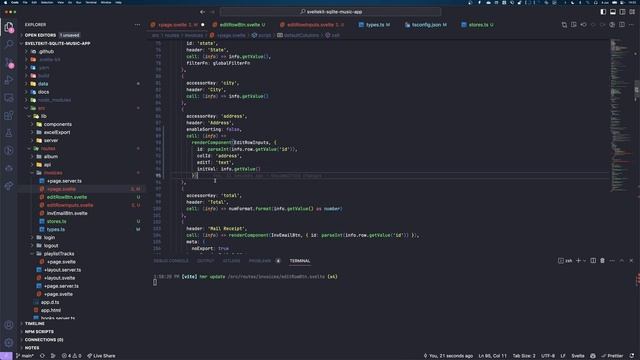This screenshot has width=640, height=360.
Task: Expand the .github folder
Action: pyautogui.click(x=46, y=52)
